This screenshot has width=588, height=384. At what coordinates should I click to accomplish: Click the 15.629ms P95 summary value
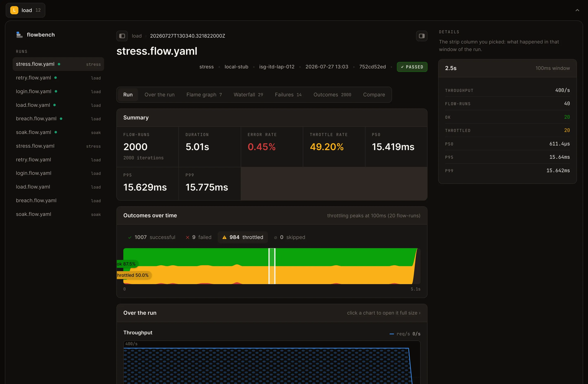(x=145, y=187)
